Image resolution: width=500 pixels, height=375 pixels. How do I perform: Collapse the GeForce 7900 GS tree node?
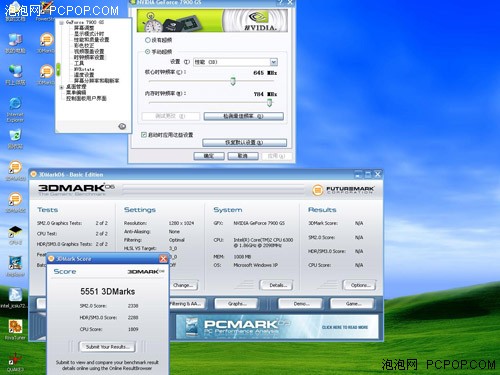click(61, 22)
